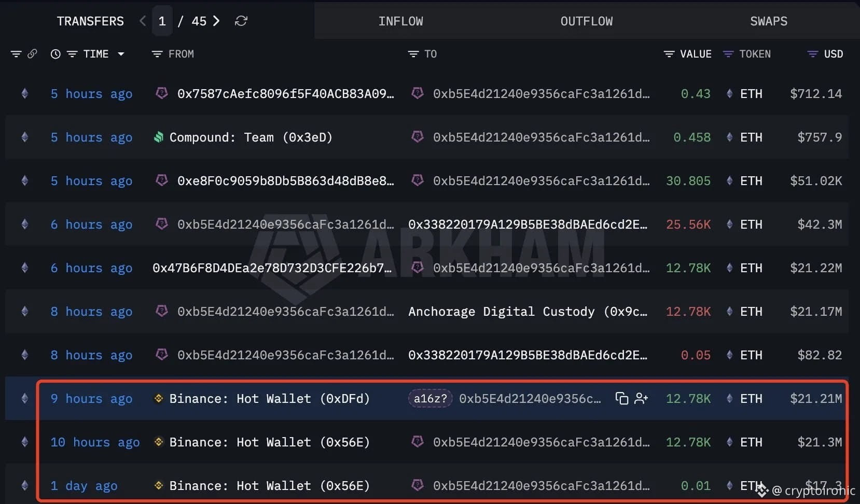Open sender address 0x7587cAefc8096f5F40ACB83A09…
The image size is (860, 504).
[286, 94]
